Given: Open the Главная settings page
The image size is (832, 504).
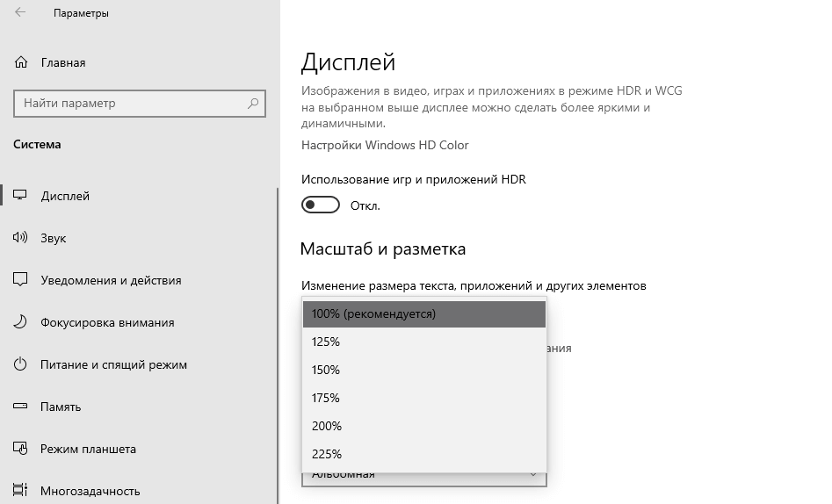Looking at the screenshot, I should [x=63, y=62].
